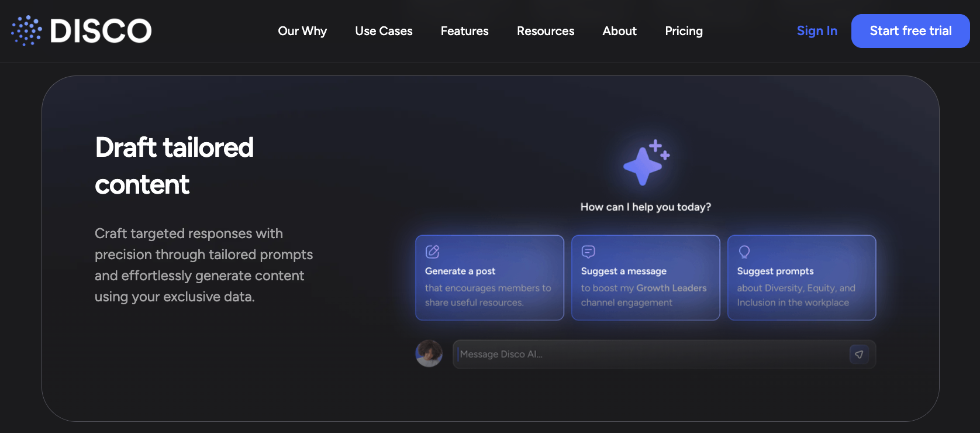Click the 'How can I help you today?' text
Image resolution: width=980 pixels, height=433 pixels.
pos(646,207)
